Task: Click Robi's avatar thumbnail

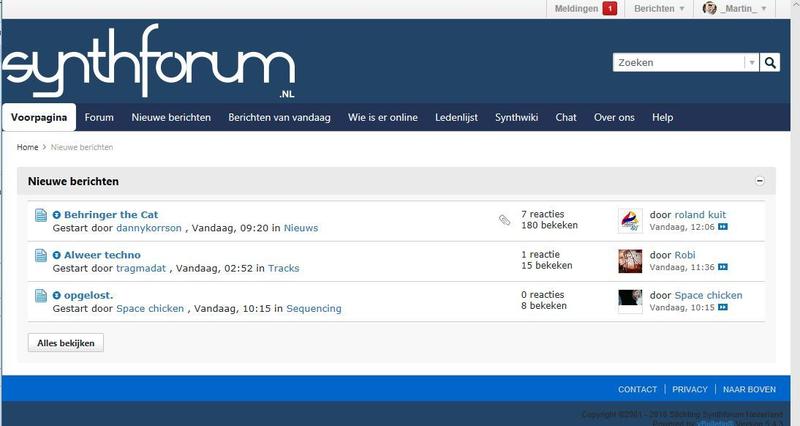Action: pyautogui.click(x=630, y=261)
